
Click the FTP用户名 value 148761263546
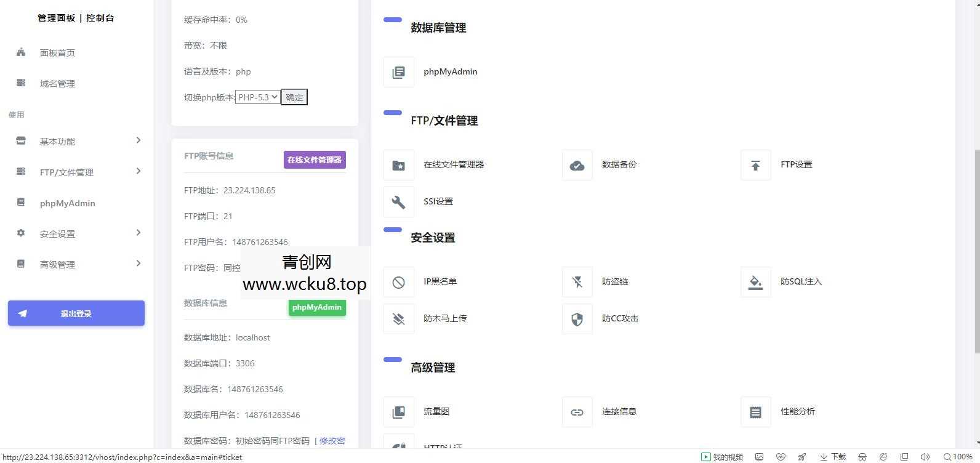pyautogui.click(x=260, y=242)
